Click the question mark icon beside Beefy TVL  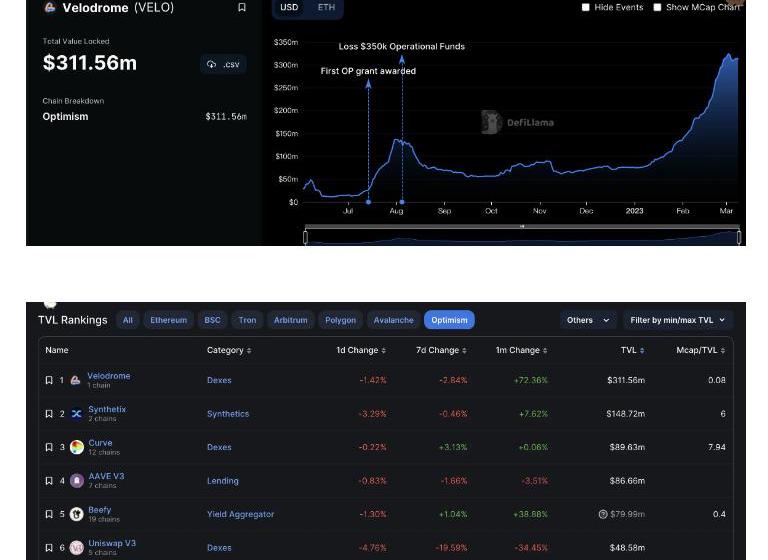tap(603, 514)
